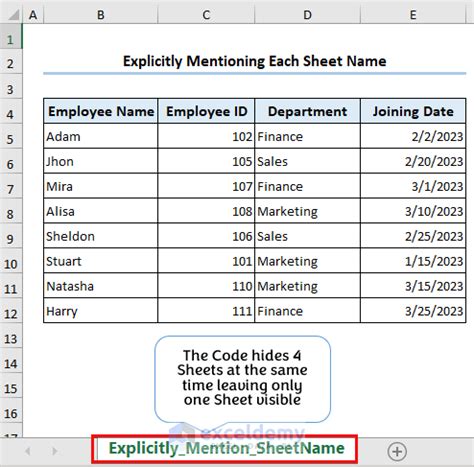Select Joining Date cell '2/2/2023'

(x=413, y=136)
